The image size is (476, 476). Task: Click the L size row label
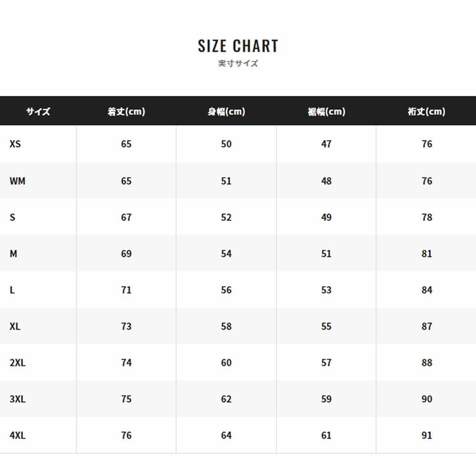(x=12, y=290)
